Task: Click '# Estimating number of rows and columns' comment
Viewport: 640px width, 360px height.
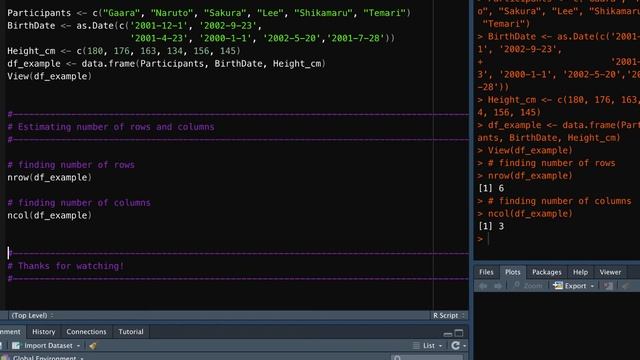Action: click(x=111, y=127)
